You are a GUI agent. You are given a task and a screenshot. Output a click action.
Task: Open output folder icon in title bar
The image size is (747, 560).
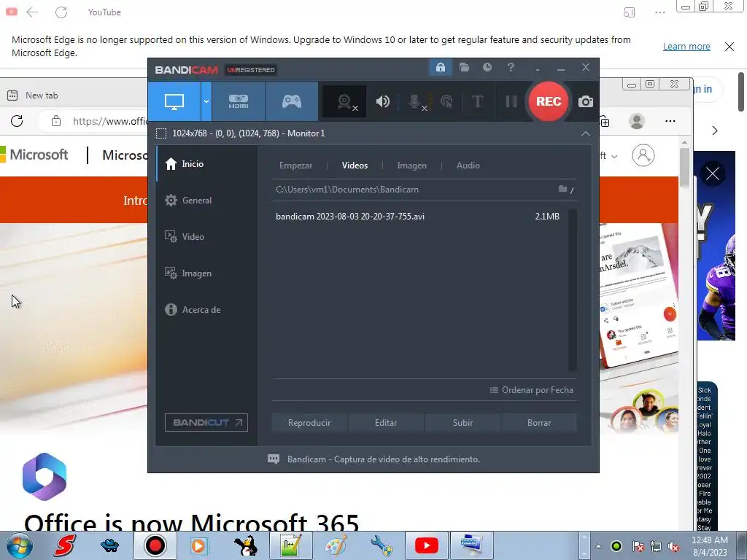464,67
